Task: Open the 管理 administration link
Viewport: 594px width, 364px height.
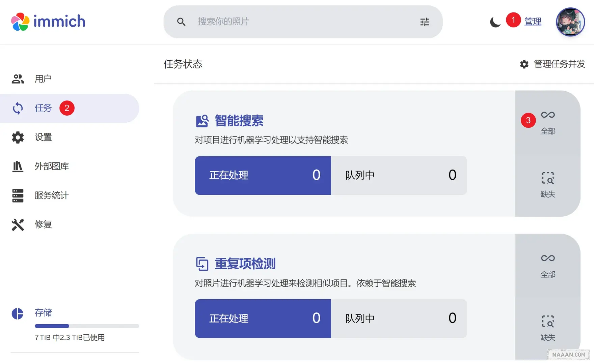Action: (533, 22)
